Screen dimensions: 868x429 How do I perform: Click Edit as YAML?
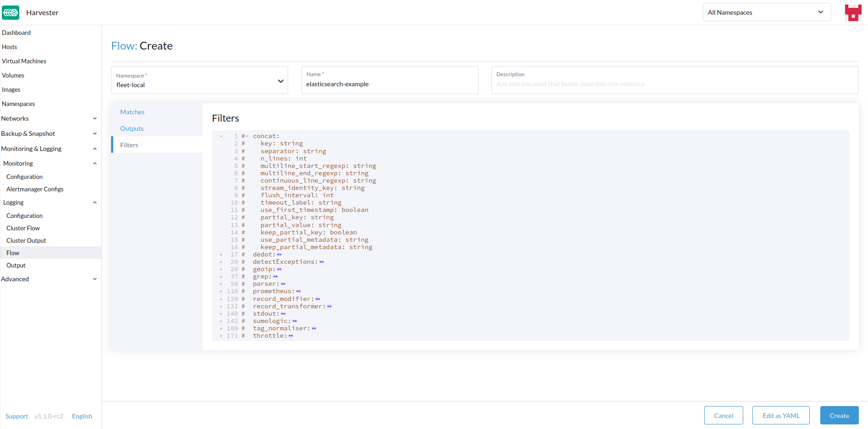point(781,415)
